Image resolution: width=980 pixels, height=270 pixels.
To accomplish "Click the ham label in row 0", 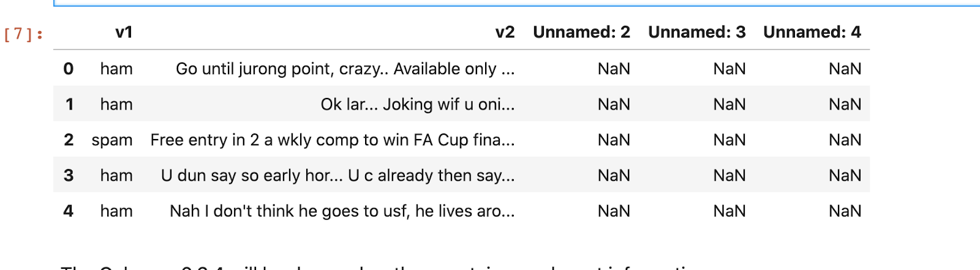I will pyautogui.click(x=116, y=69).
